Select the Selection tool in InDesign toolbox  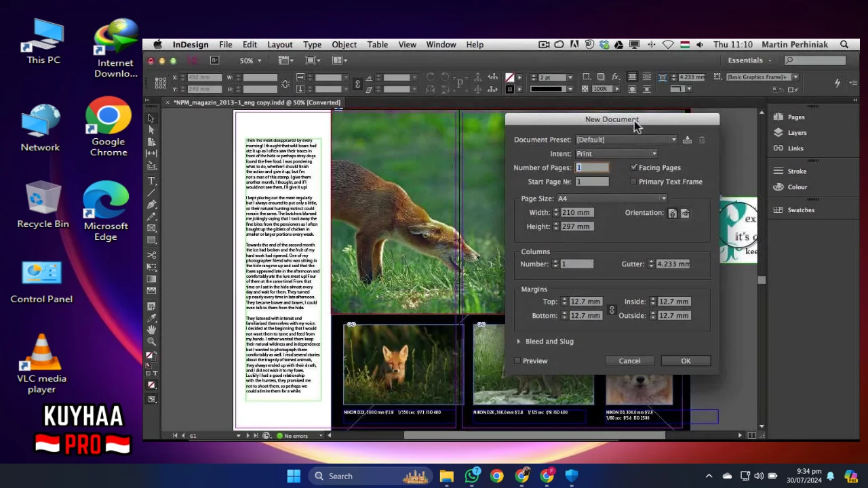(151, 118)
